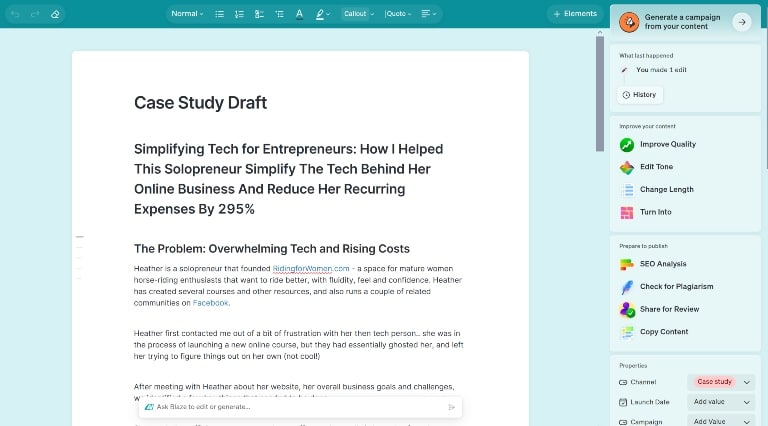Open the History button
The height and width of the screenshot is (426, 768).
pos(640,95)
